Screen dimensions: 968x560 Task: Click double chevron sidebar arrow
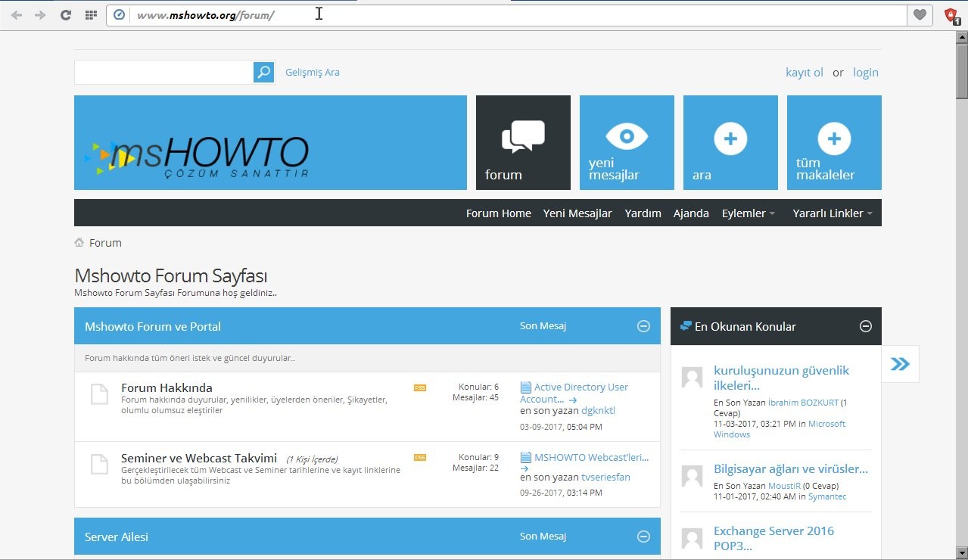(900, 364)
